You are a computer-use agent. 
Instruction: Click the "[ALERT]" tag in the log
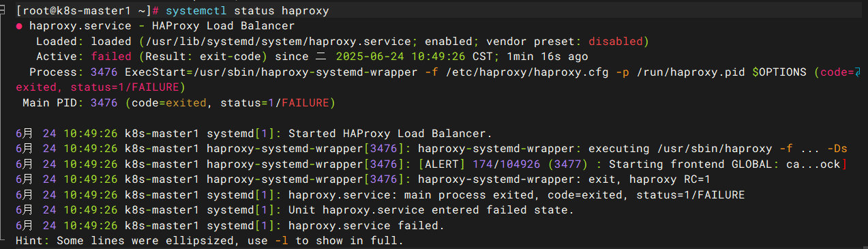441,164
